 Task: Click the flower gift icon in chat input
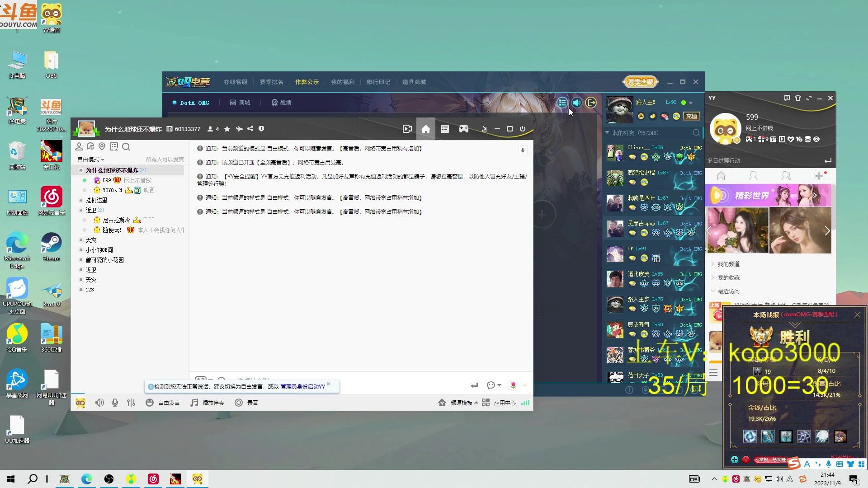(513, 385)
